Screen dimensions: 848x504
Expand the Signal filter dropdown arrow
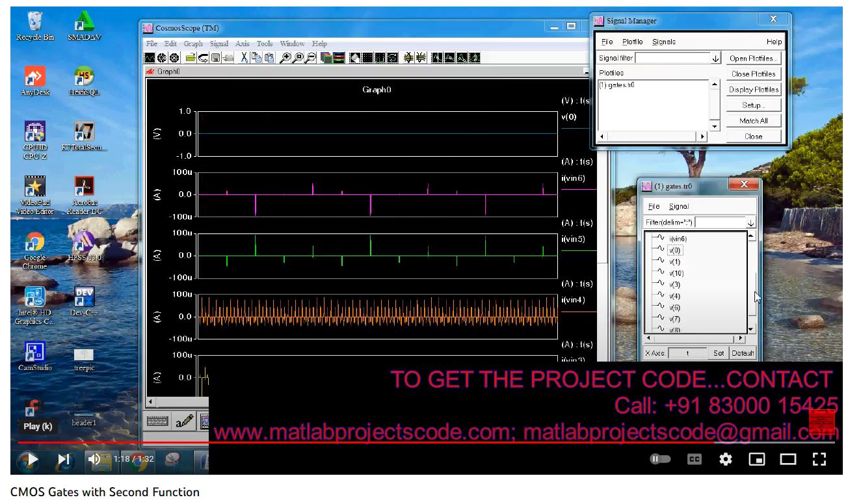click(x=715, y=59)
